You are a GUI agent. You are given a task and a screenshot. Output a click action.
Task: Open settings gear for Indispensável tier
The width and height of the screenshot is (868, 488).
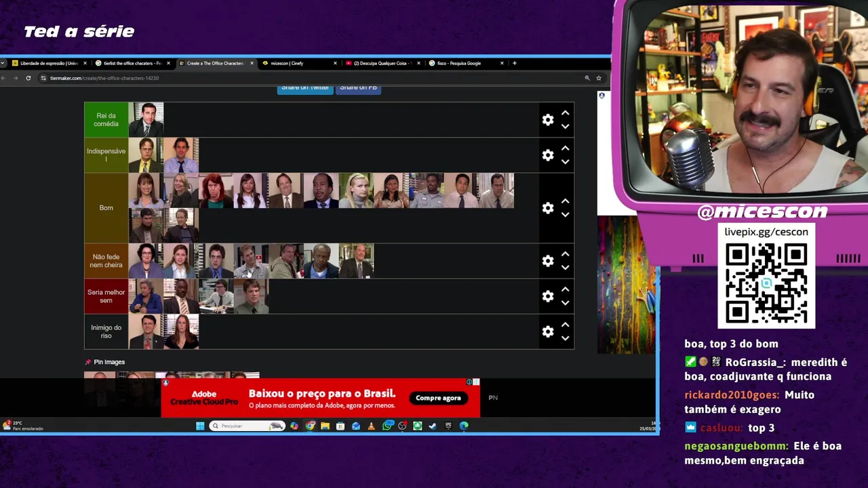click(548, 155)
